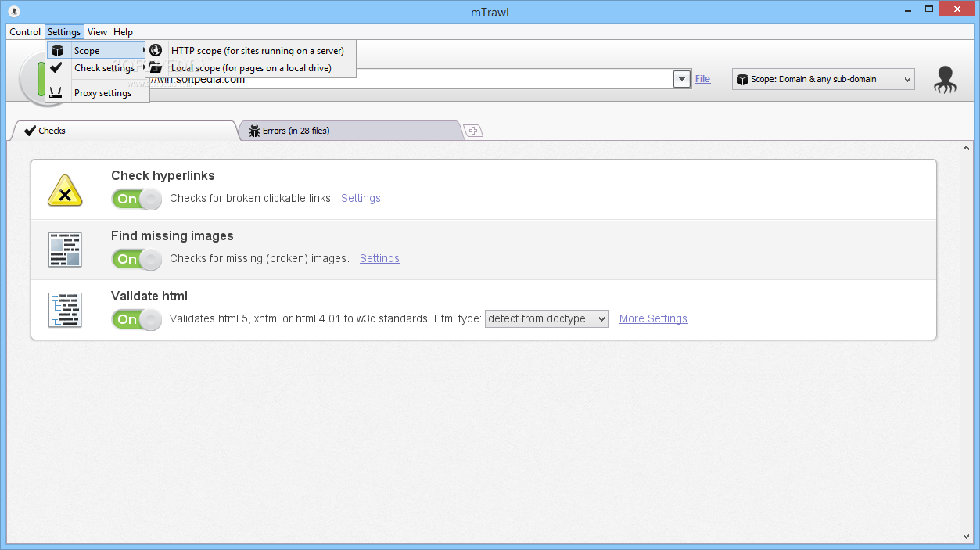Select Scope in Settings menu
Viewport: 980px width, 550px height.
click(x=96, y=50)
